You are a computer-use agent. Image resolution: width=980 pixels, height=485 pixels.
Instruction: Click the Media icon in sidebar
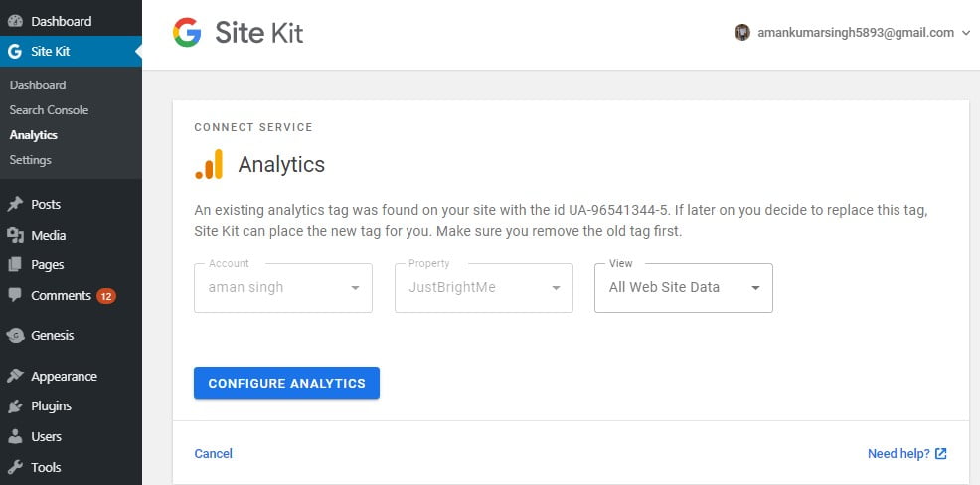coord(15,235)
